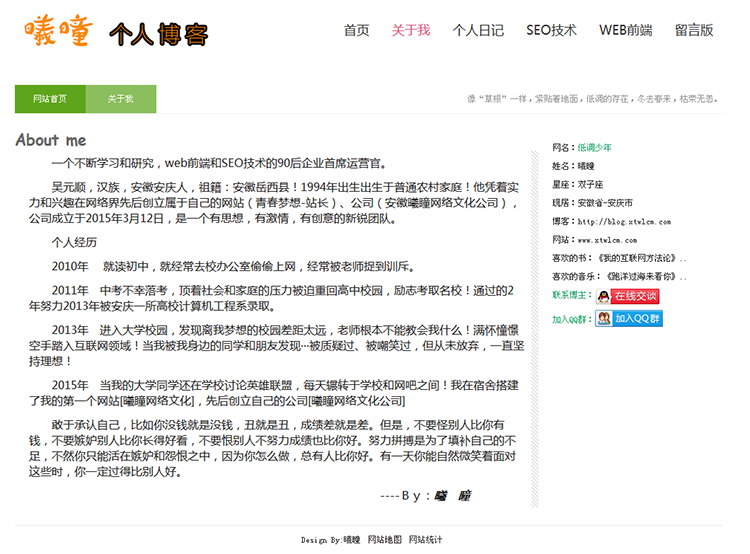
Task: Click the paragraph starting with 2015年
Action: tap(274, 393)
